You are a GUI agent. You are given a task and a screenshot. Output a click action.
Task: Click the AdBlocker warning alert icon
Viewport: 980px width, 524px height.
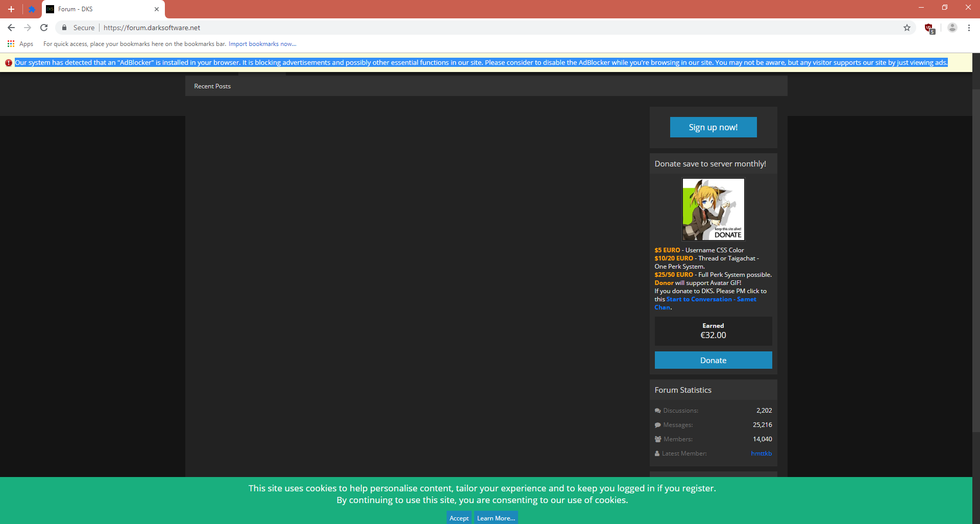(9, 63)
